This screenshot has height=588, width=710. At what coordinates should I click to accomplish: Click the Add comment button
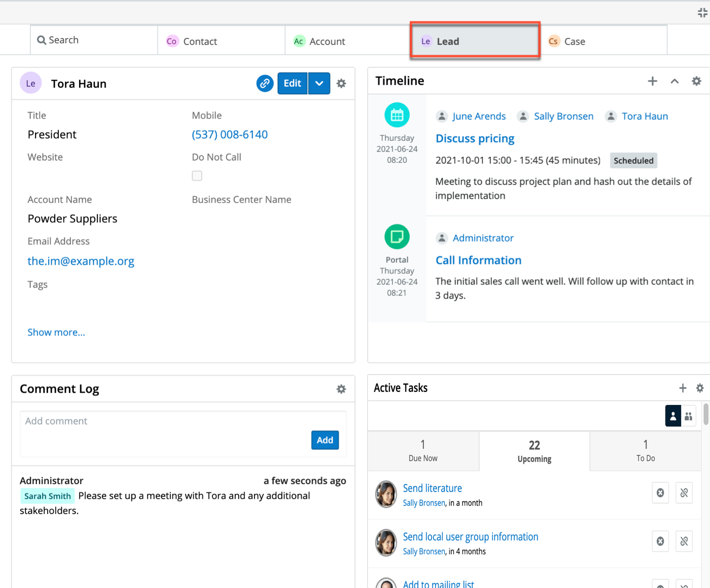coord(325,440)
